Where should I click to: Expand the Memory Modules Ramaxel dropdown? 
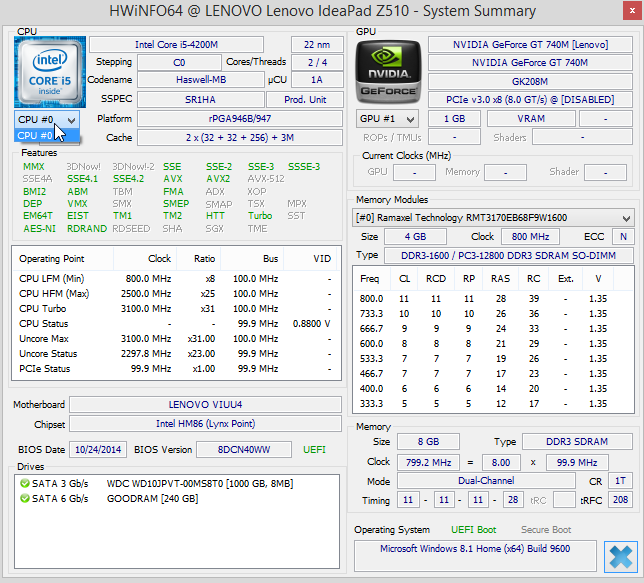[x=493, y=218]
